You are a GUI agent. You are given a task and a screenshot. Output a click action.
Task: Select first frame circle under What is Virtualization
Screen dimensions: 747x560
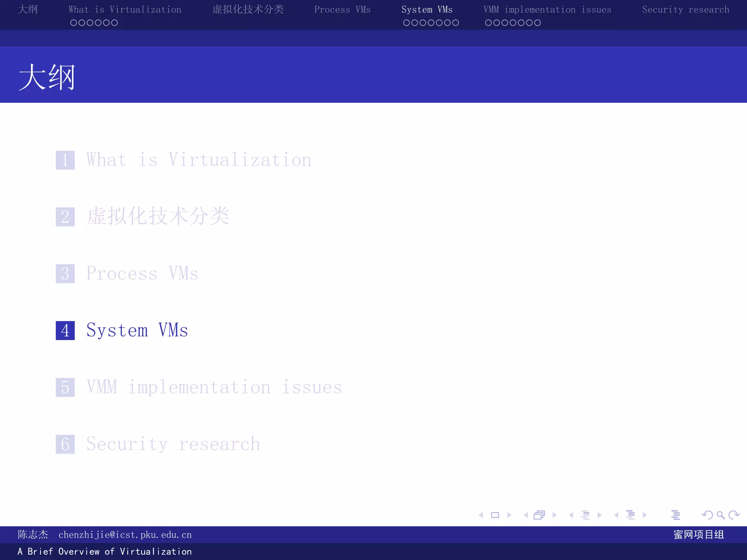point(73,23)
